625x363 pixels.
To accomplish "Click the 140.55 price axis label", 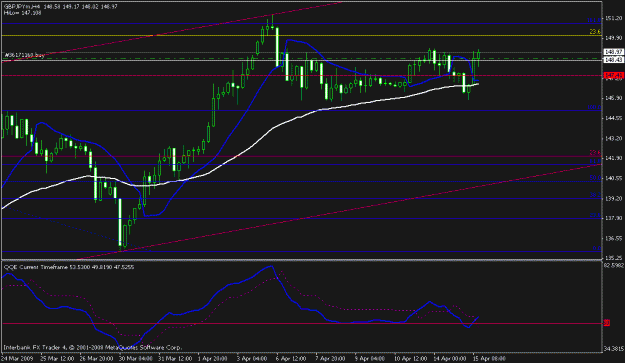I will point(613,178).
